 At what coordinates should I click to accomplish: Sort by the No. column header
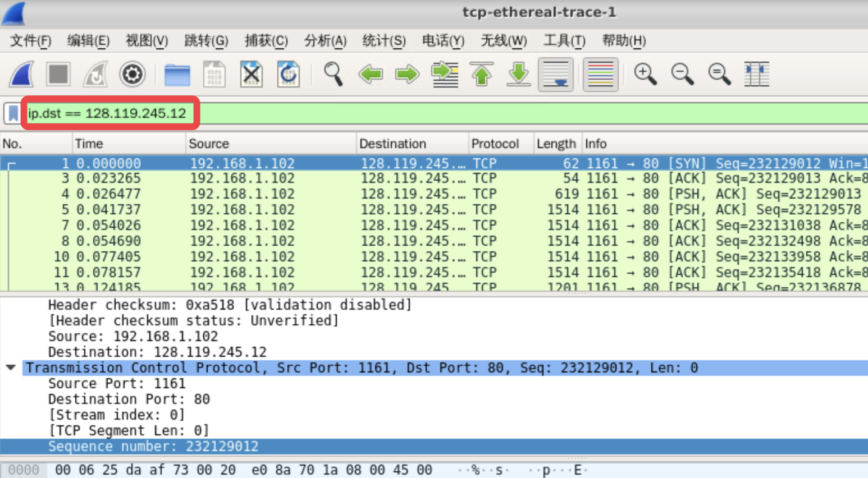[x=36, y=144]
